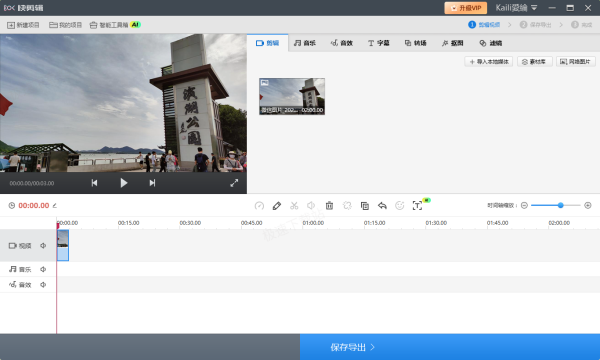Skip to next frame in preview
600x360 pixels.
152,183
